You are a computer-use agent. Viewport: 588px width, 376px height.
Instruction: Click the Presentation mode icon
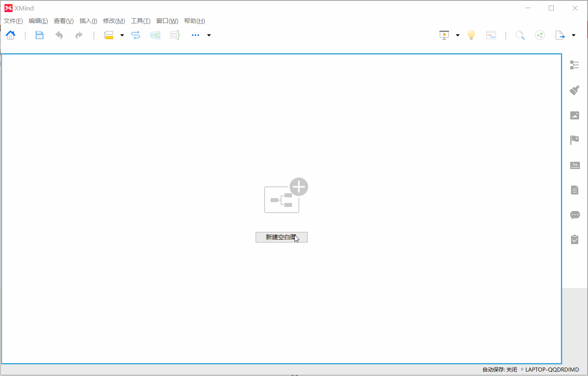pyautogui.click(x=444, y=35)
